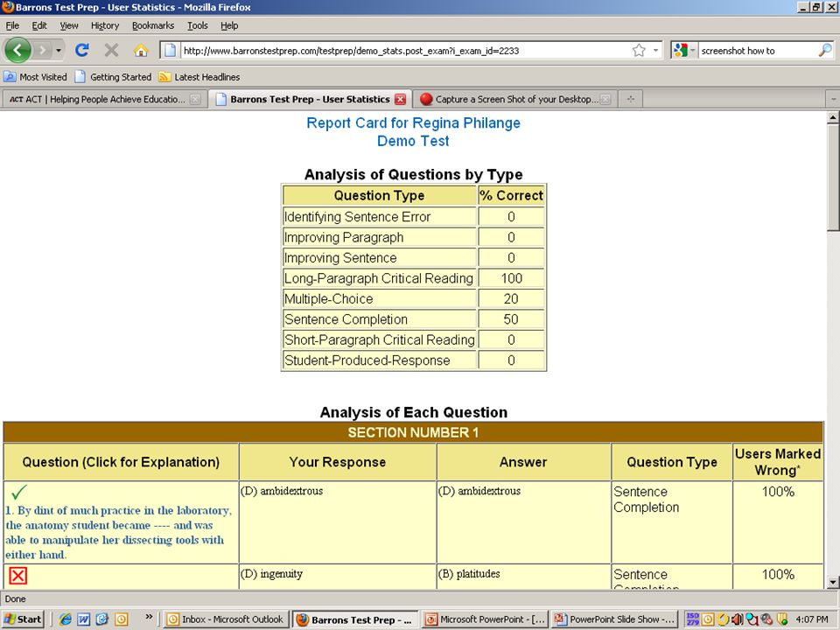Open the File menu
840x630 pixels.
coord(12,25)
